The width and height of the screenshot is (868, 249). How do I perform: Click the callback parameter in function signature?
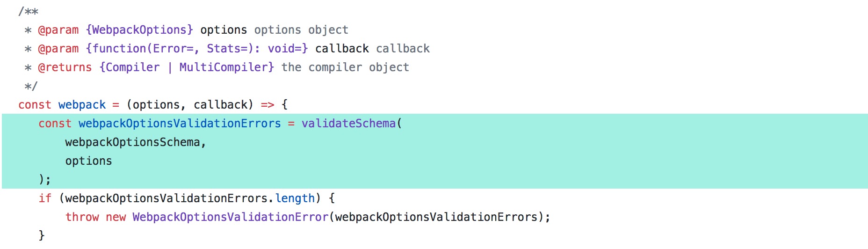pyautogui.click(x=220, y=105)
